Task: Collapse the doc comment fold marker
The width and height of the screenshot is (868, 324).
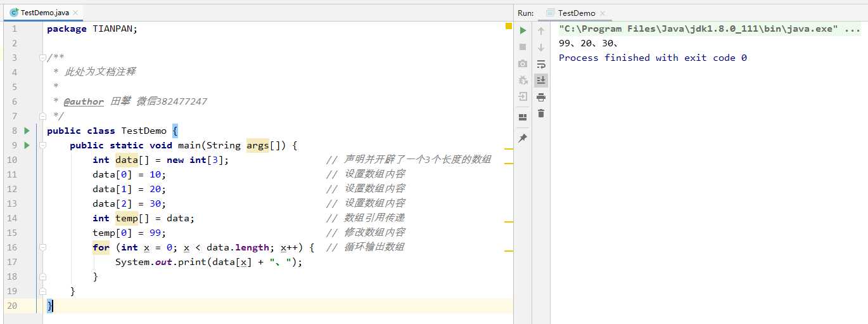Action: (42, 58)
